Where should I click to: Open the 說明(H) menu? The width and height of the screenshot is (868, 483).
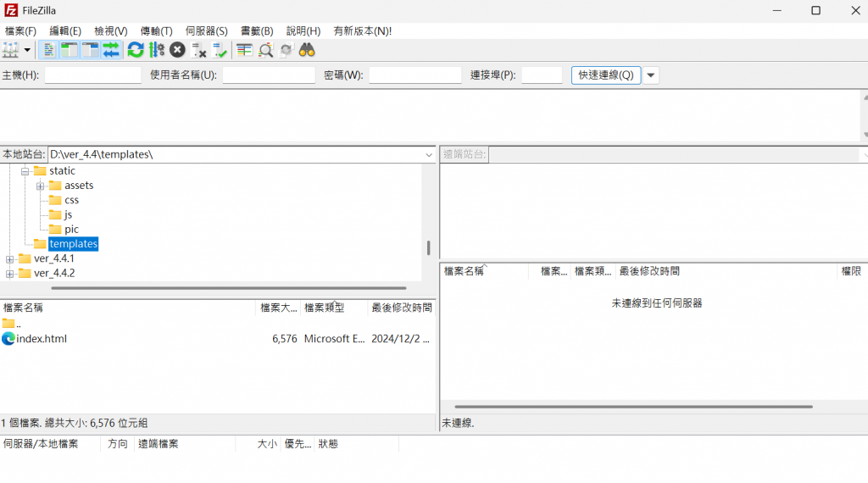point(303,31)
